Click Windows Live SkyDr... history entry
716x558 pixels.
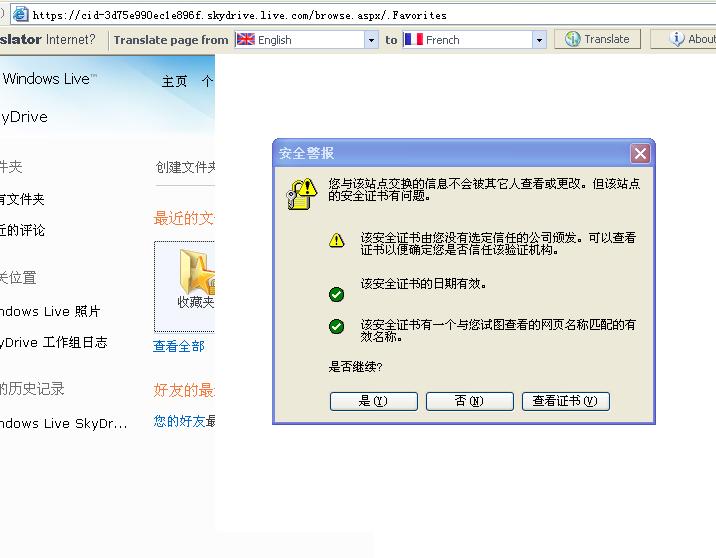[x=63, y=423]
